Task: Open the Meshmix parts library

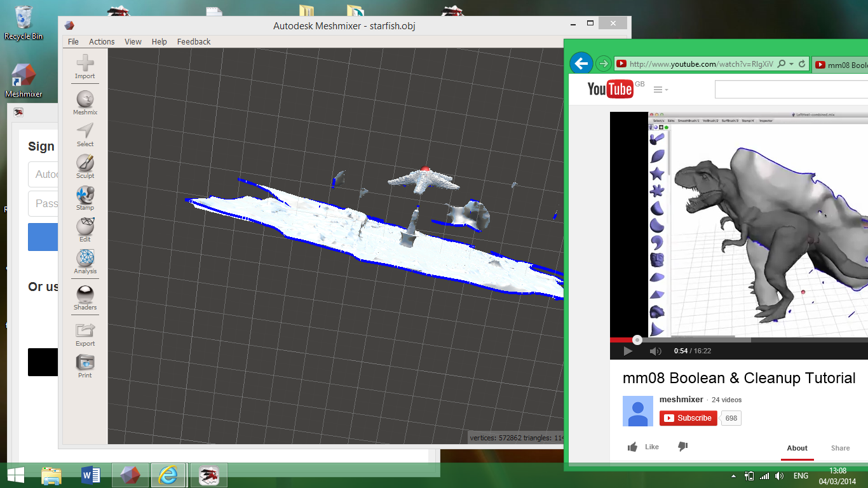Action: pos(85,103)
